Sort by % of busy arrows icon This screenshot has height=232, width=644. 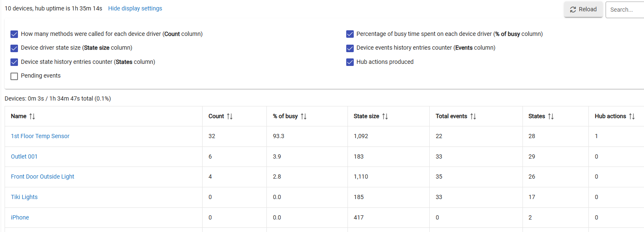pos(304,116)
